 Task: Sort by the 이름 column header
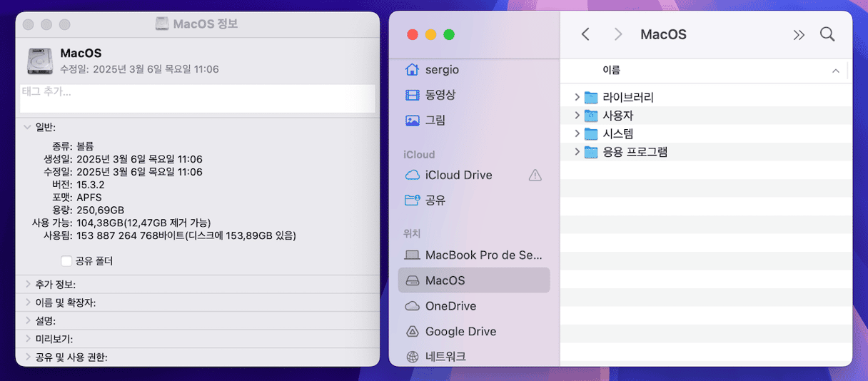point(611,70)
